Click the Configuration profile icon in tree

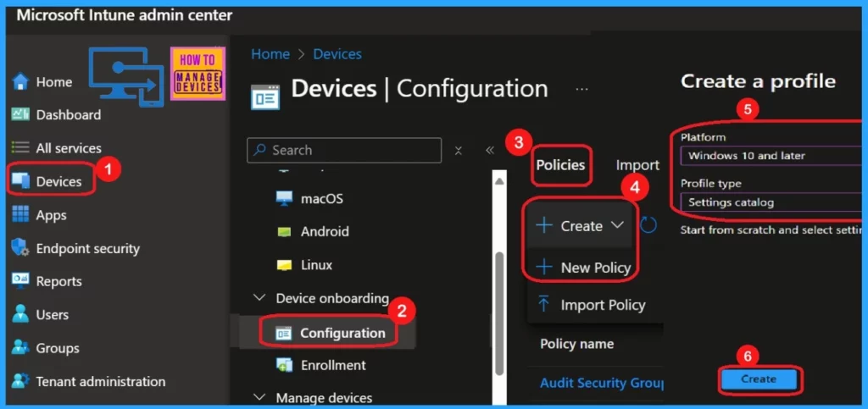[283, 334]
